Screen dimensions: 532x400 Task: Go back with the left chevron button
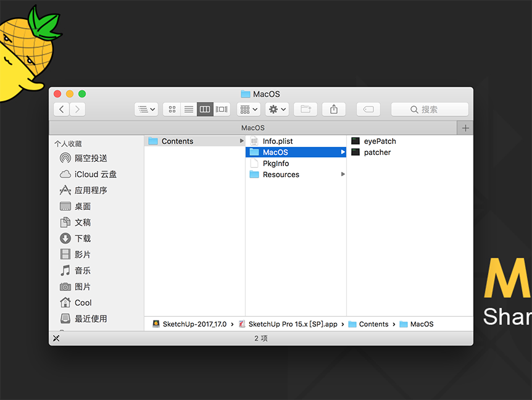pyautogui.click(x=62, y=109)
